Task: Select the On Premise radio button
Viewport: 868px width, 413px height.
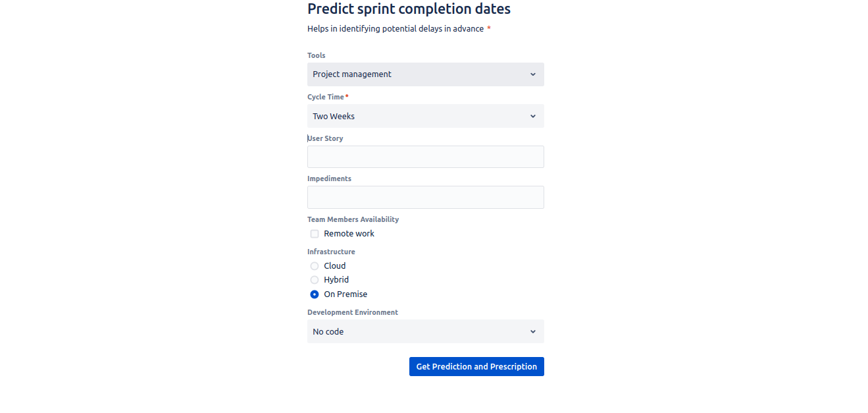Action: (x=315, y=294)
